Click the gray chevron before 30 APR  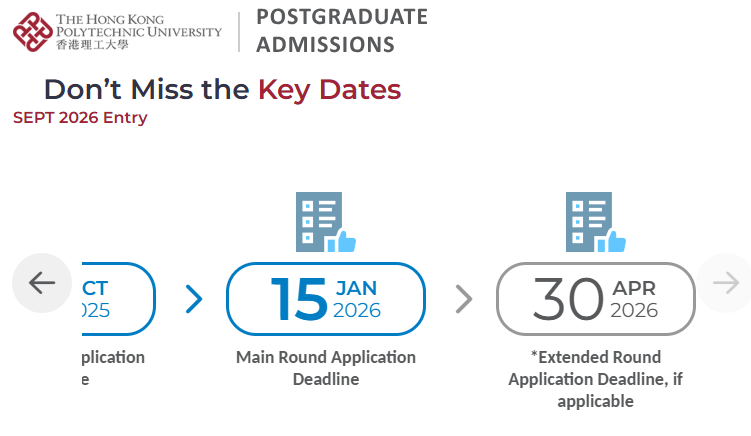tap(464, 298)
